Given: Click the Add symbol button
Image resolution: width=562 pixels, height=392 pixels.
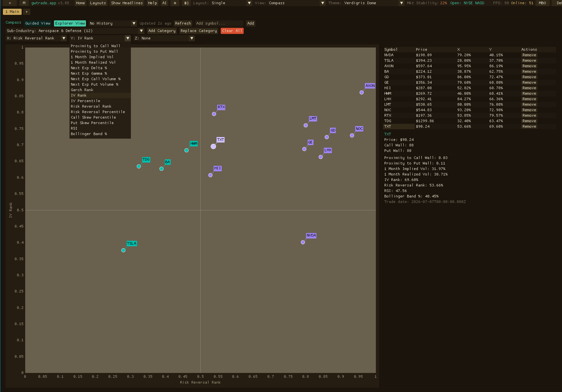Looking at the screenshot, I should point(250,23).
